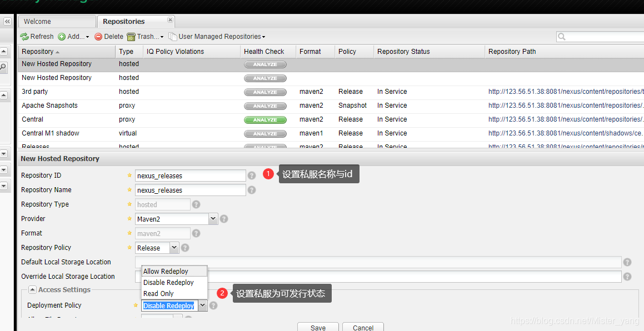Click Repository Status column header

[x=430, y=51]
